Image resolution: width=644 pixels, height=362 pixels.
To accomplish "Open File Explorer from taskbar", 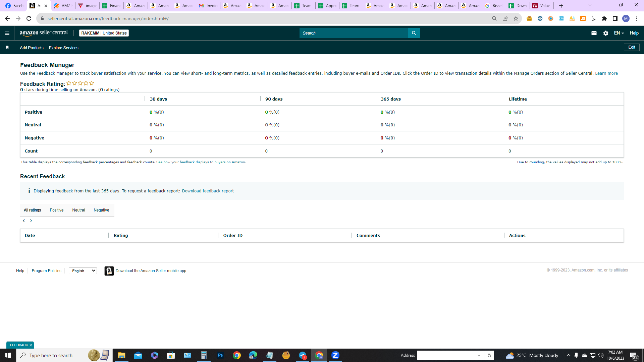I will pyautogui.click(x=121, y=355).
